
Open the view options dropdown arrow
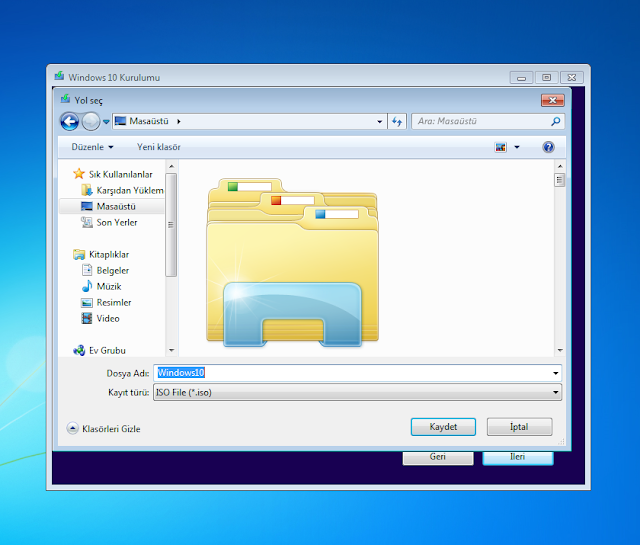click(517, 147)
